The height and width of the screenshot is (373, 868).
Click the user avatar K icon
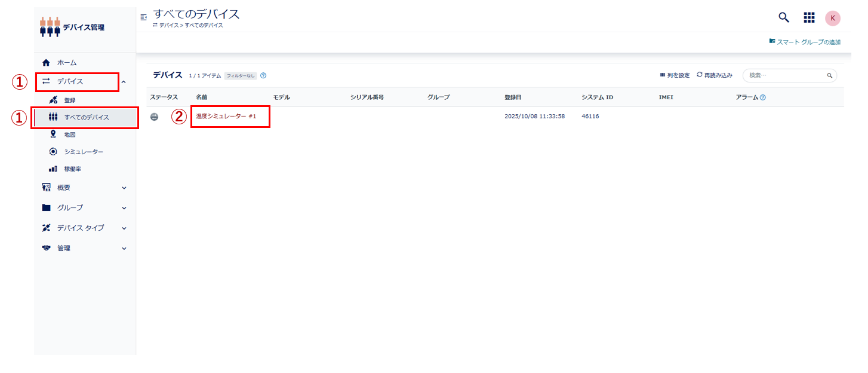coord(832,18)
